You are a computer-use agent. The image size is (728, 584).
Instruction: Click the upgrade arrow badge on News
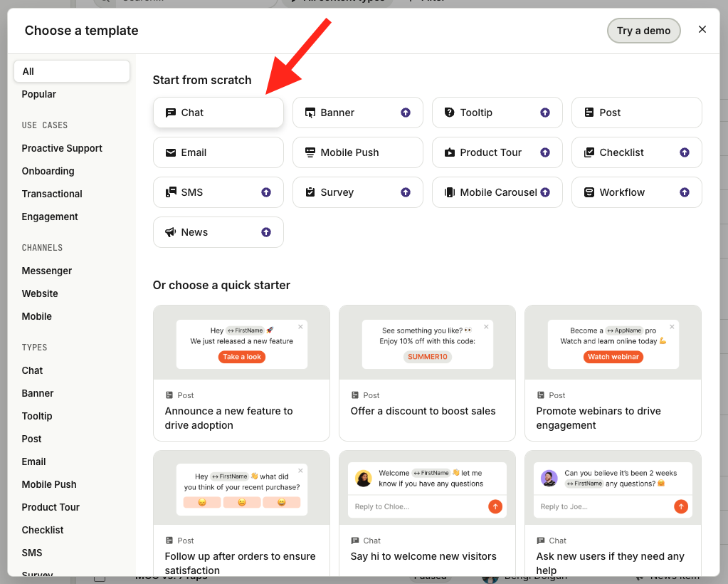[x=266, y=232]
